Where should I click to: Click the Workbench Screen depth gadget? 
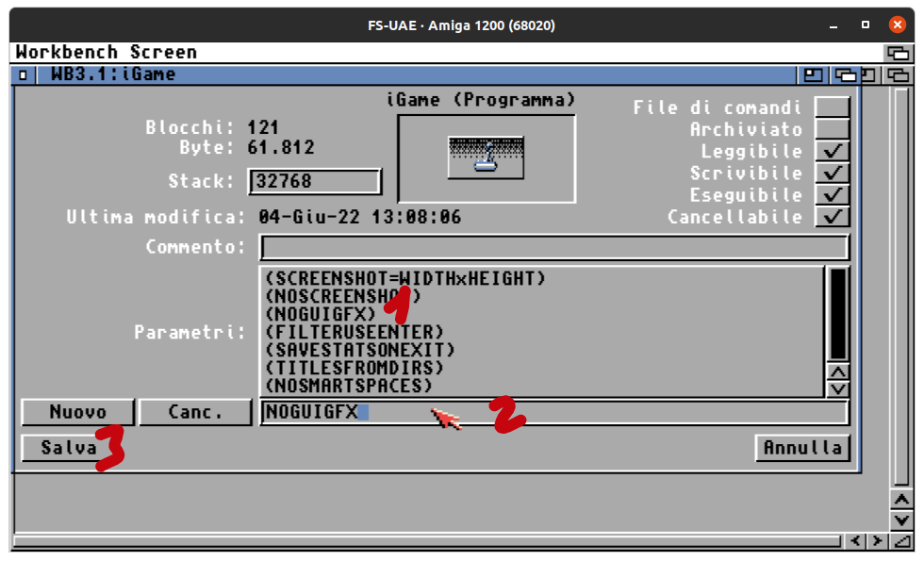898,53
